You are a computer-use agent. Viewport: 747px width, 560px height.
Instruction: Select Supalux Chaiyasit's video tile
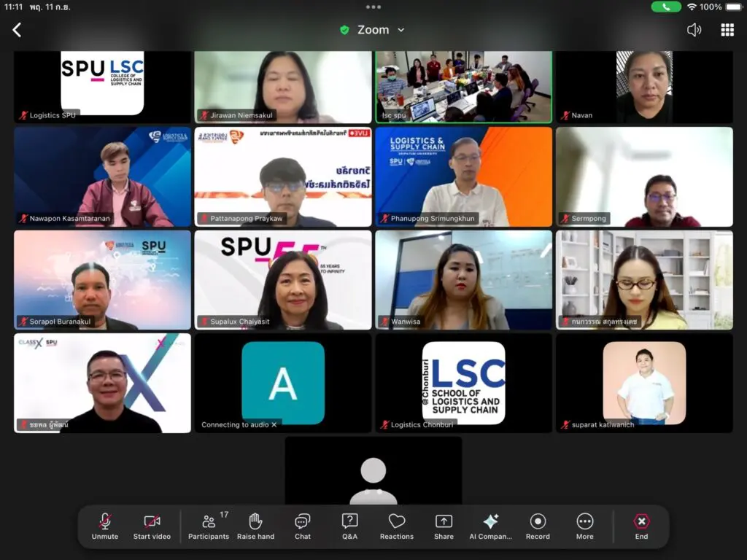(283, 280)
